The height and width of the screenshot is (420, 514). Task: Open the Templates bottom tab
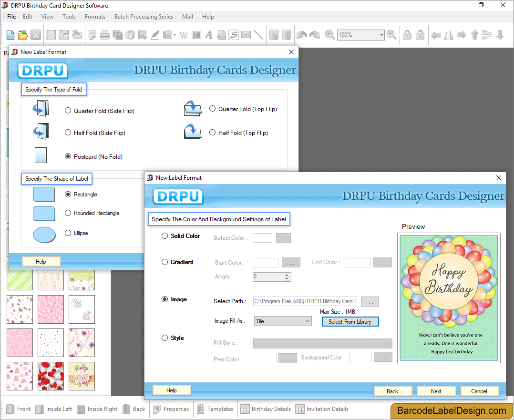216,409
